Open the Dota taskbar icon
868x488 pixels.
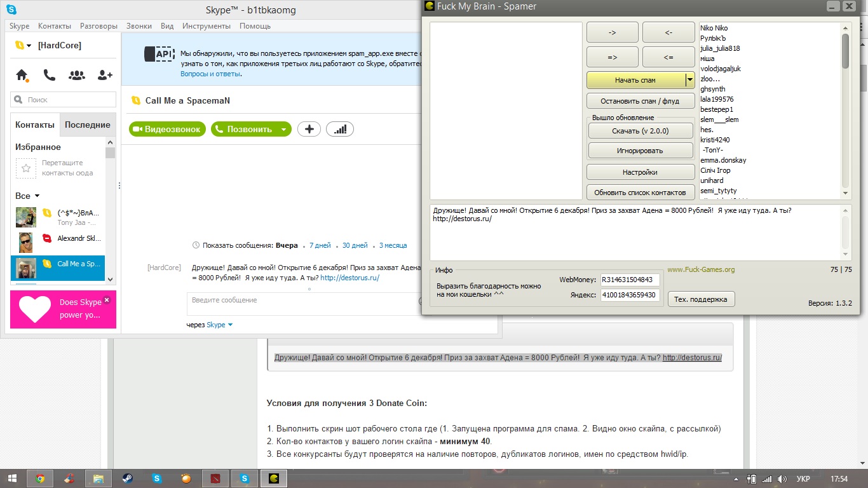coord(215,478)
